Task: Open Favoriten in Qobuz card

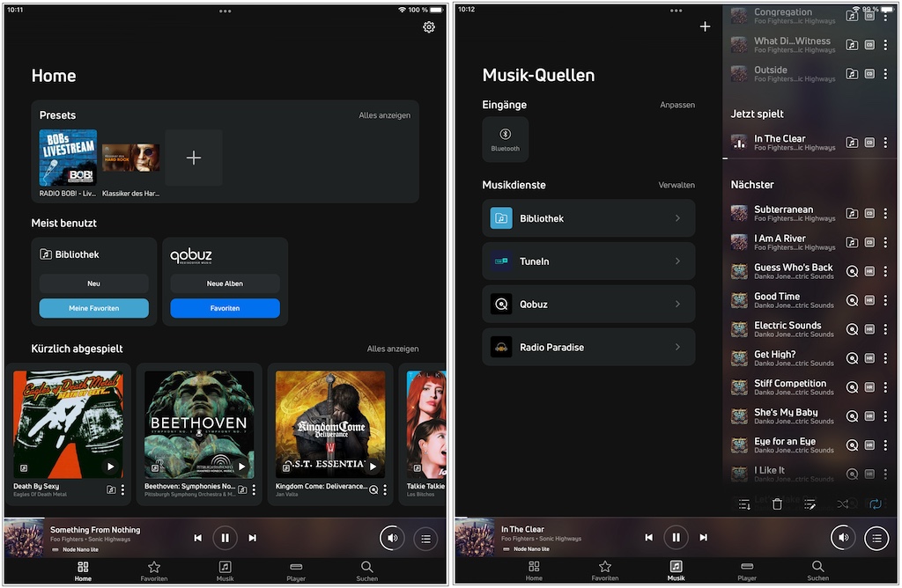Action: point(225,308)
